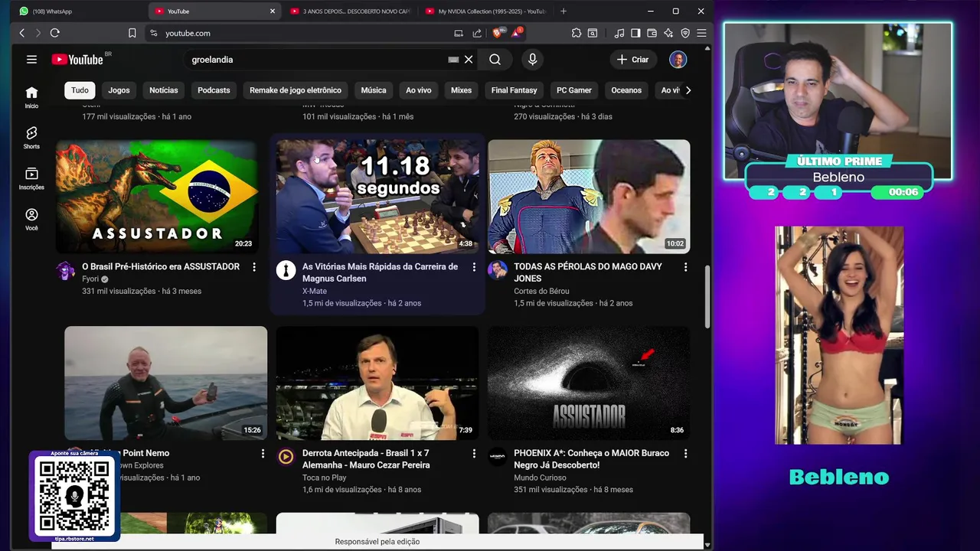
Task: Select the PC Gamer chip
Action: [574, 90]
